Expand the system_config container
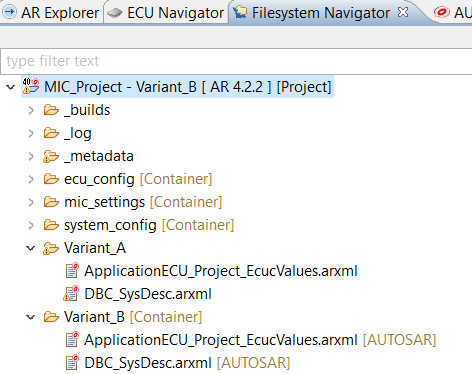 pyautogui.click(x=31, y=225)
